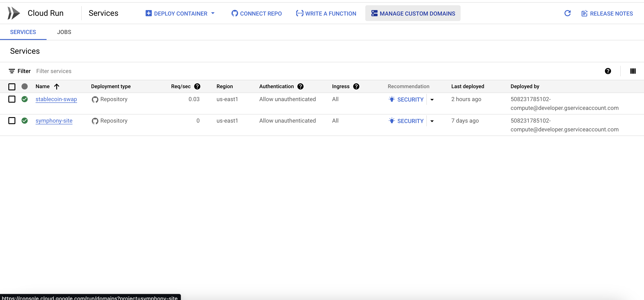
Task: Click the Cloud Run logo icon
Action: (x=14, y=13)
